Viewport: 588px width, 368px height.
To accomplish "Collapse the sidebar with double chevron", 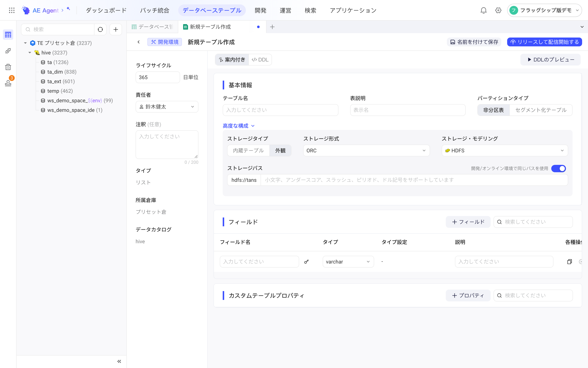I will (x=119, y=361).
